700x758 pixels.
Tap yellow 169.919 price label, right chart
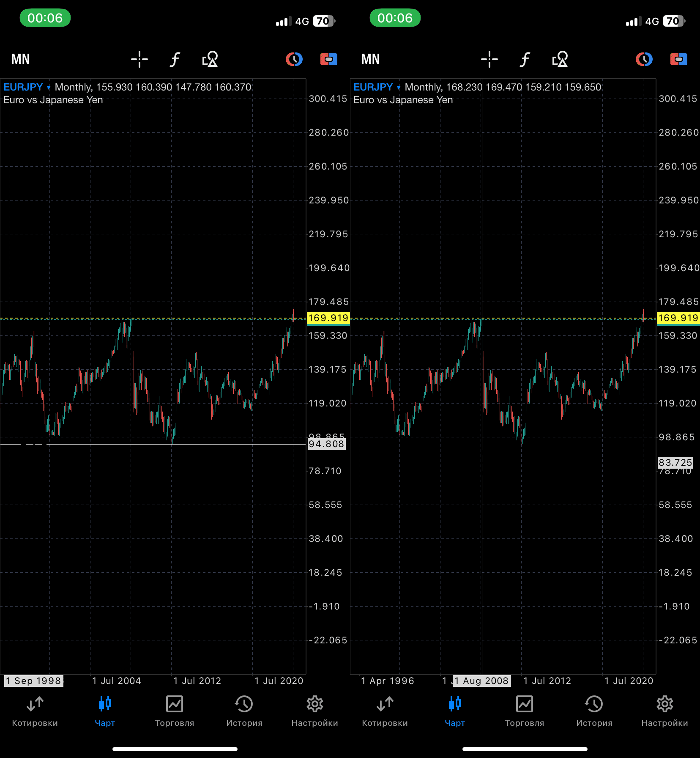coord(678,318)
